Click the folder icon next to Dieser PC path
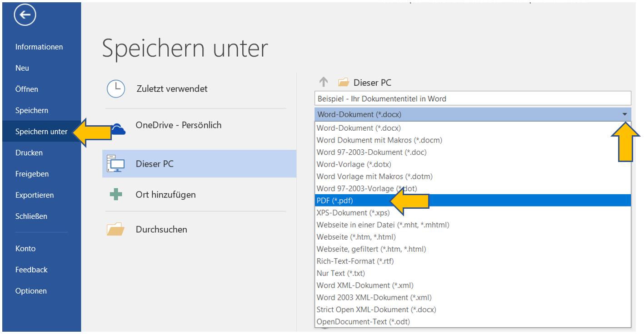The image size is (644, 334). tap(344, 83)
